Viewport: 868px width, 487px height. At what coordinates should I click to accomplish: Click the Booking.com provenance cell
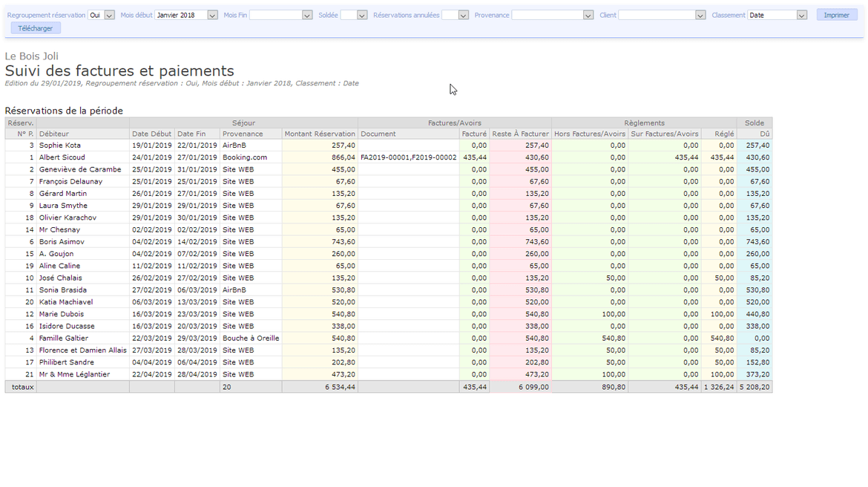(245, 157)
